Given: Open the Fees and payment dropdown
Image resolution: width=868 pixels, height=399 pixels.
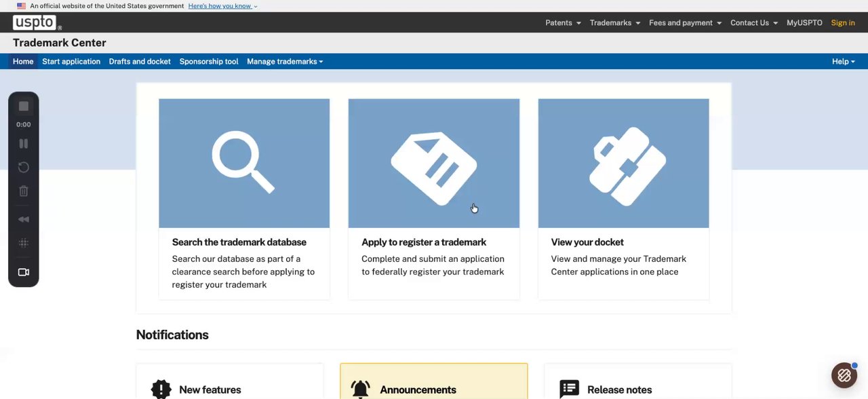Looking at the screenshot, I should 685,22.
